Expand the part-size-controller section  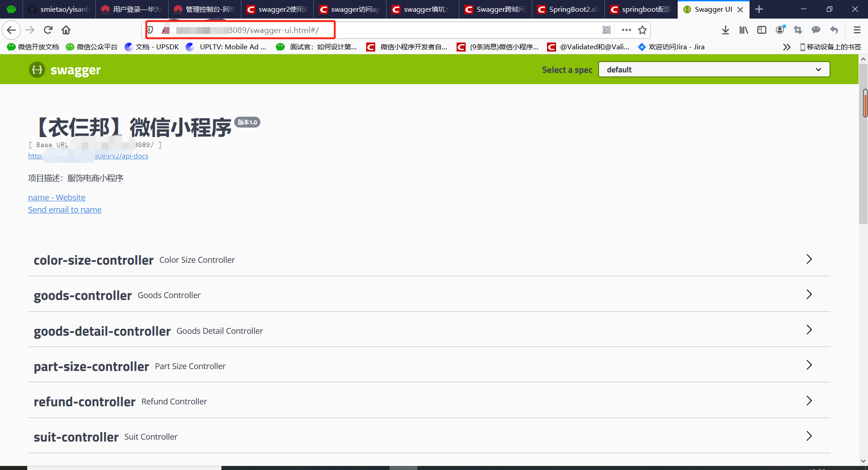[x=429, y=366]
